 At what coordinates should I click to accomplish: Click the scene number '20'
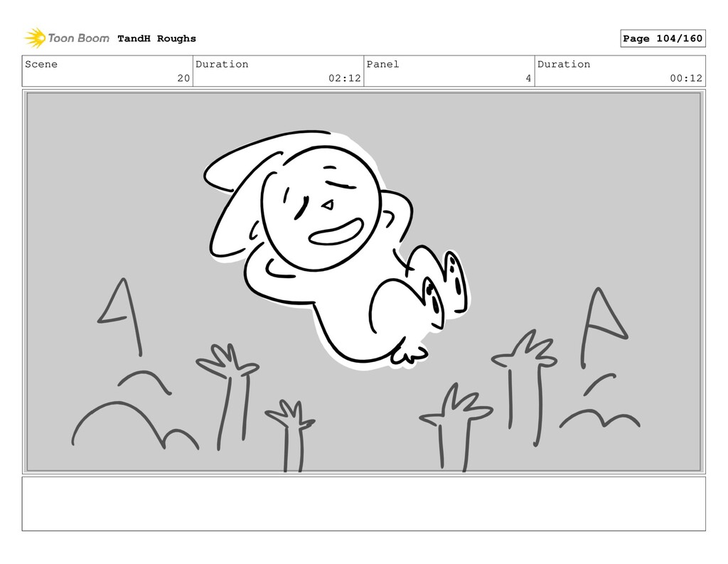[183, 78]
